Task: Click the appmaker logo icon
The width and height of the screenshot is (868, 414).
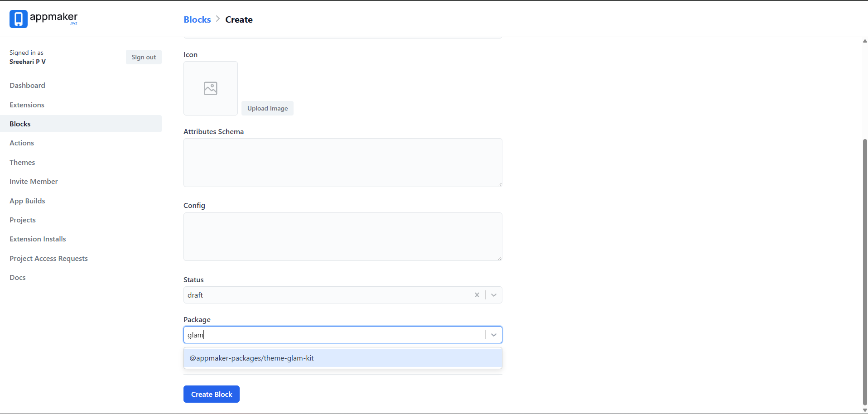Action: coord(19,19)
